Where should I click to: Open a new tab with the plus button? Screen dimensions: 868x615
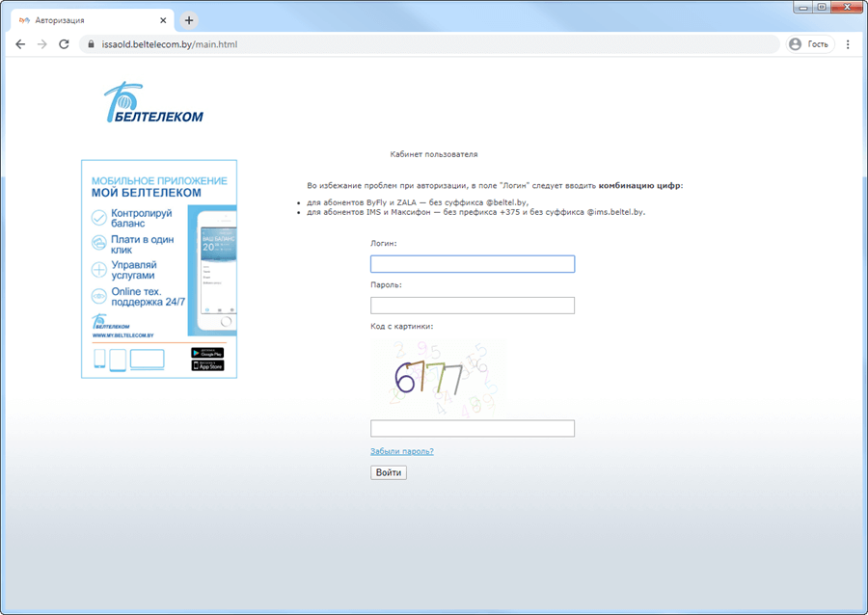189,20
